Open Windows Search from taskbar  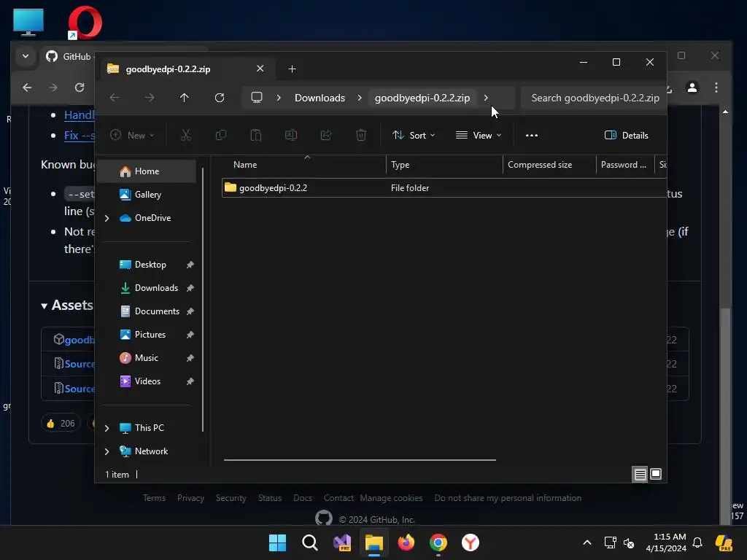tap(309, 542)
